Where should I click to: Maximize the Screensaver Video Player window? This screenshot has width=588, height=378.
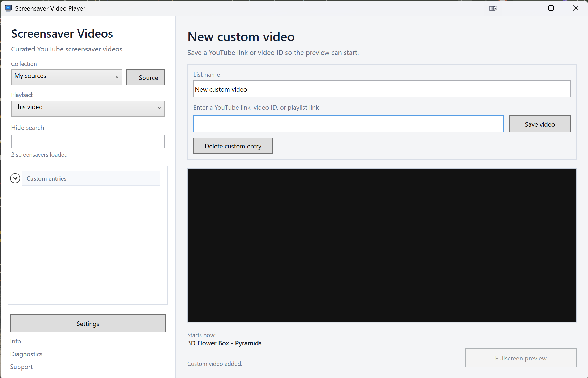click(x=551, y=8)
